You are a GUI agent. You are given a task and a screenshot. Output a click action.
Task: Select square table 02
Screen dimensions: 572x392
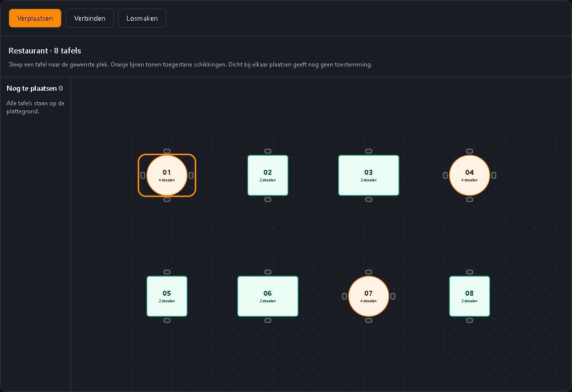268,175
